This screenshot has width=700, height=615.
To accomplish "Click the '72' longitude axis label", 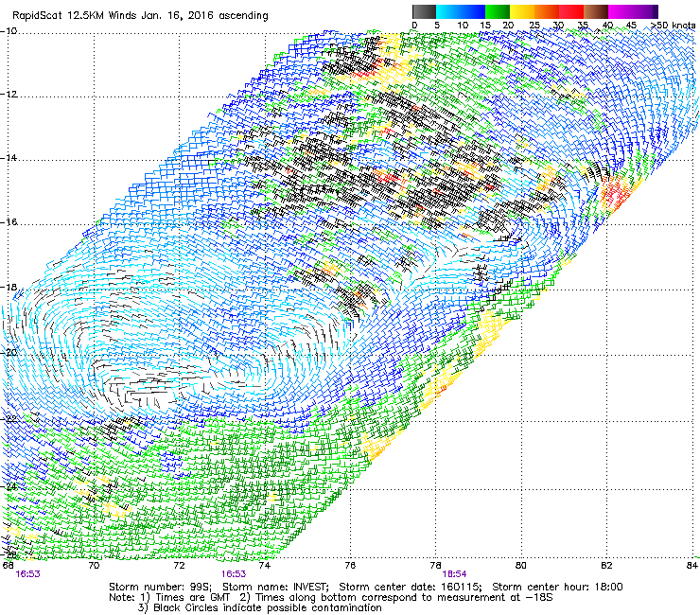I will (179, 566).
